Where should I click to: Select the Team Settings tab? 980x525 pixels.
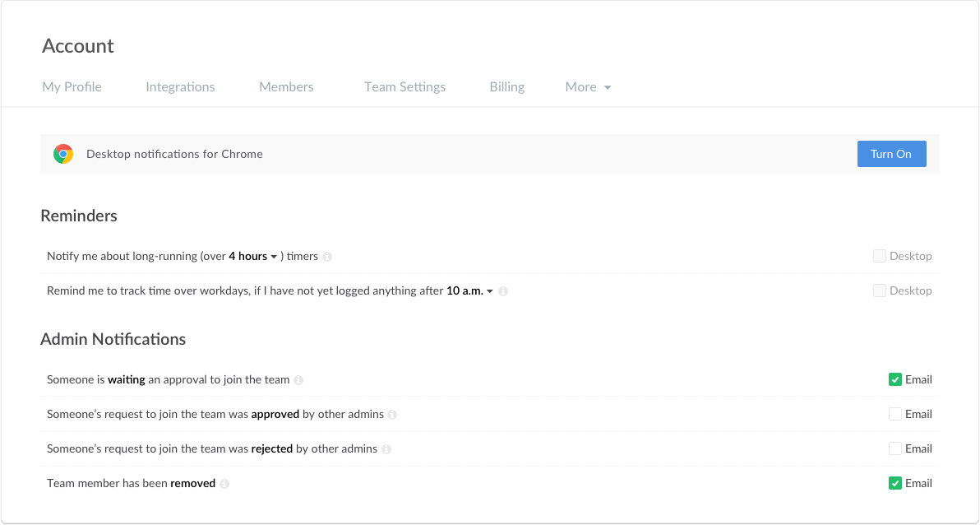[x=405, y=87]
